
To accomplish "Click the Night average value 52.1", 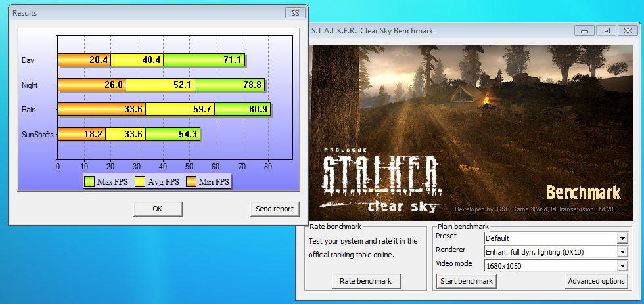I will point(183,85).
